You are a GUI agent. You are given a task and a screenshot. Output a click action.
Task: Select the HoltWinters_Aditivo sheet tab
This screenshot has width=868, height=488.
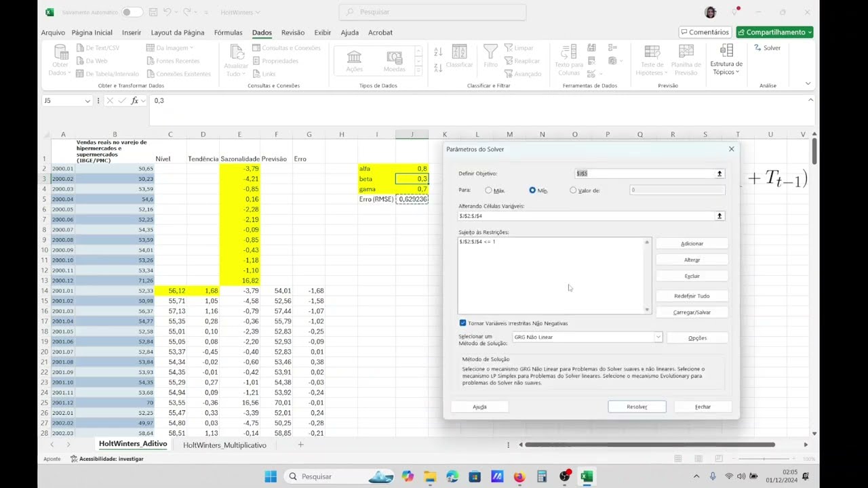pyautogui.click(x=133, y=444)
